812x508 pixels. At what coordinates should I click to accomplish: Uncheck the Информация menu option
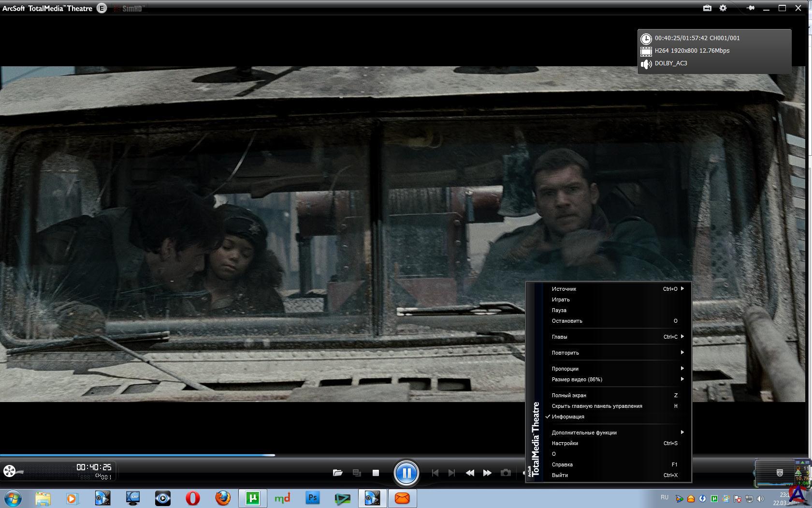pyautogui.click(x=568, y=417)
